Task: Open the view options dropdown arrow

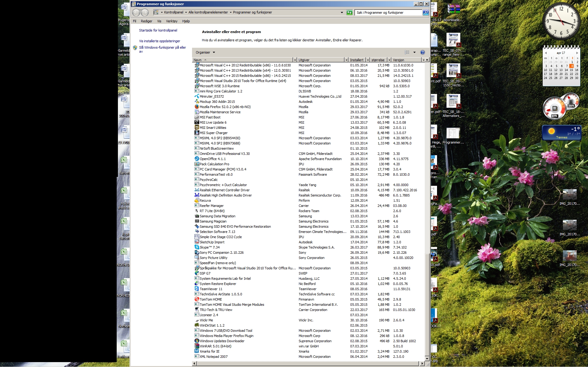Action: [x=414, y=52]
